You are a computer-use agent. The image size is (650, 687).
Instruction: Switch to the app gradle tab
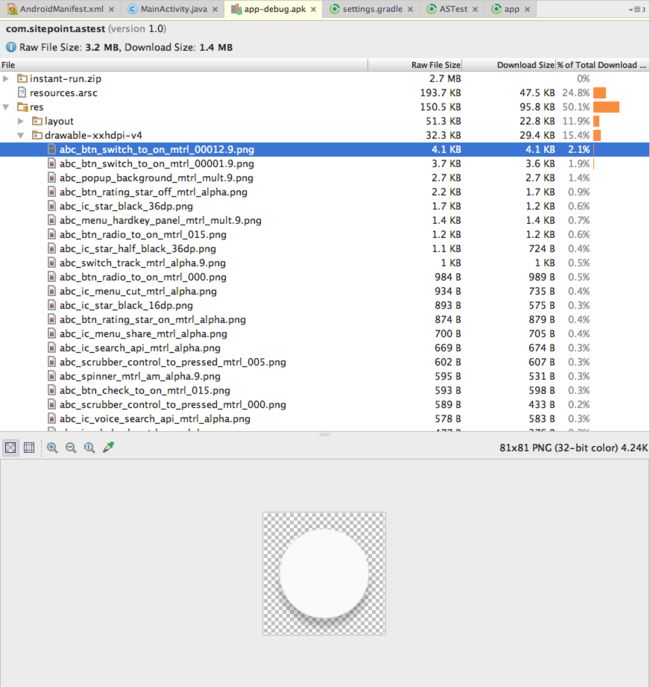coord(511,9)
